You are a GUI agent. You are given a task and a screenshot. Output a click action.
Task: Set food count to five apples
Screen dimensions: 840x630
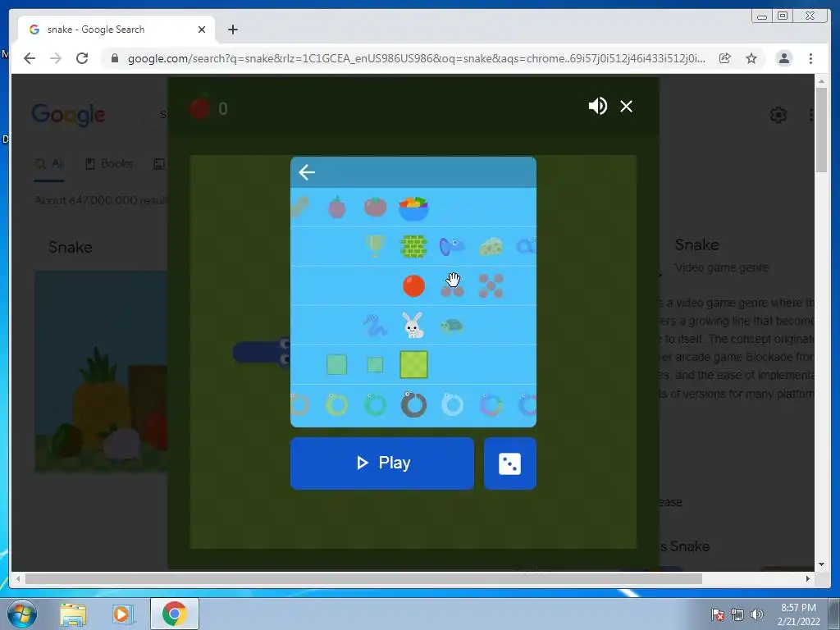pyautogui.click(x=491, y=285)
